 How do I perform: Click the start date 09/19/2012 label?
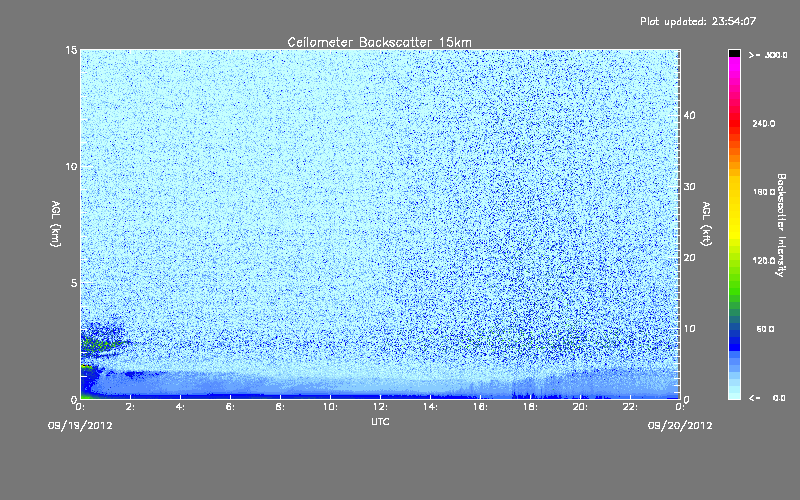point(80,426)
